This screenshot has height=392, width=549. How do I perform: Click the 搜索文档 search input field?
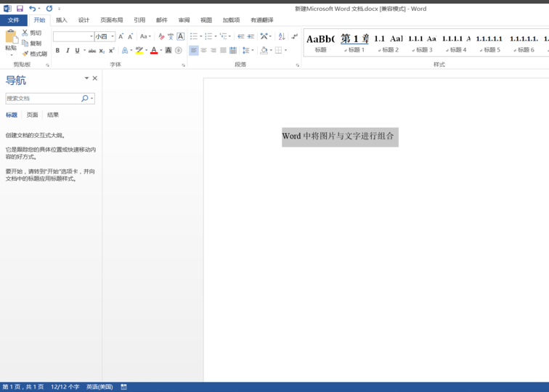pos(42,99)
